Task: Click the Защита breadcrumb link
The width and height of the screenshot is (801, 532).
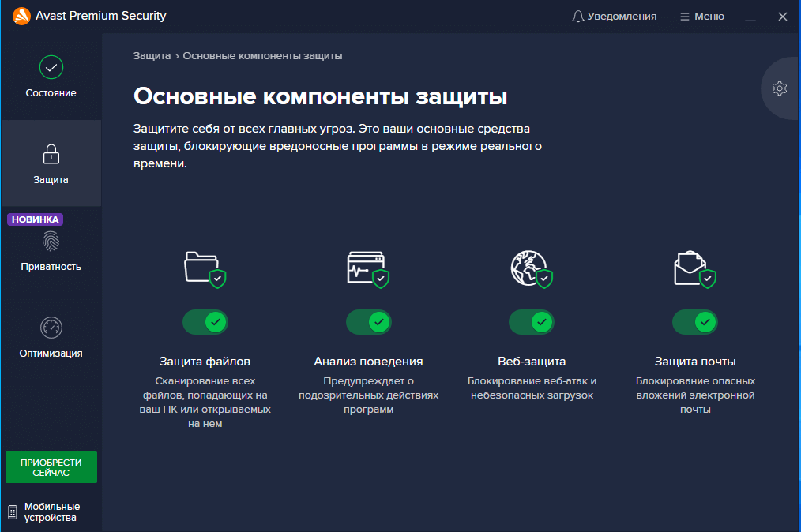Action: (x=152, y=56)
